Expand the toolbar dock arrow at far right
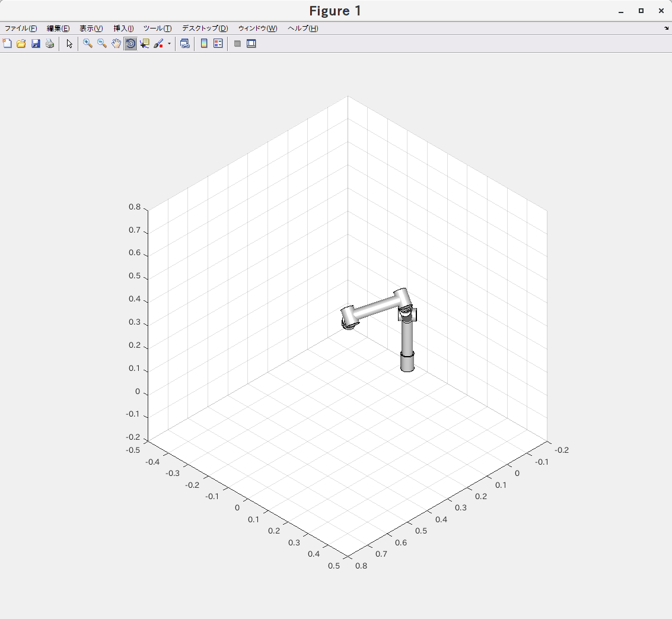672x619 pixels. pyautogui.click(x=666, y=28)
